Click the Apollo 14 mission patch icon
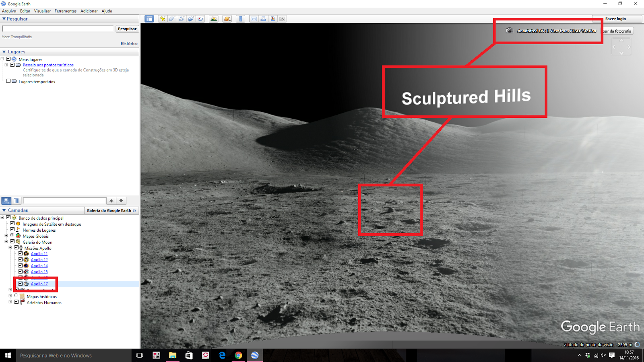The image size is (644, 362). [x=26, y=266]
